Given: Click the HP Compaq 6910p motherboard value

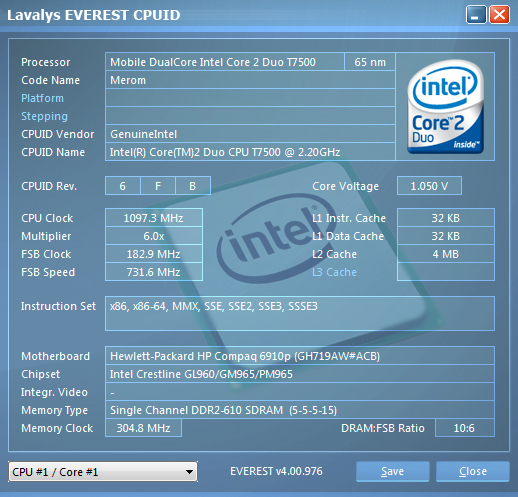Looking at the screenshot, I should [300, 356].
